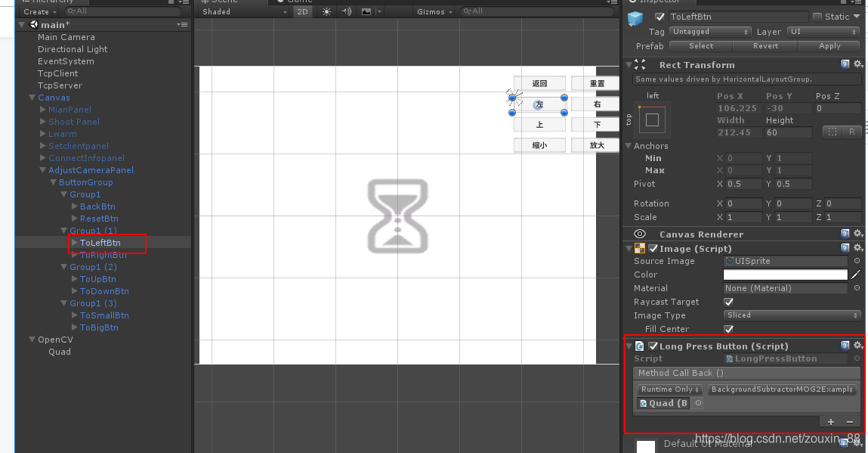Click Canvas Renderer eye icon

click(x=640, y=234)
